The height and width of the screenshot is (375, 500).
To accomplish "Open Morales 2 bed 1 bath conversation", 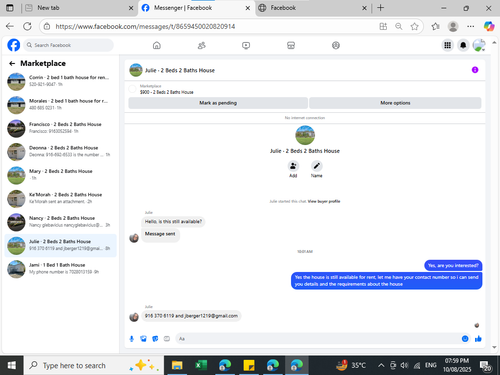I will [61, 105].
